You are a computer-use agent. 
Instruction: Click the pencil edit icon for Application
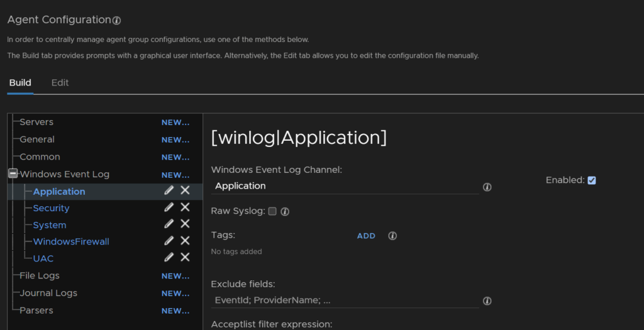point(169,190)
